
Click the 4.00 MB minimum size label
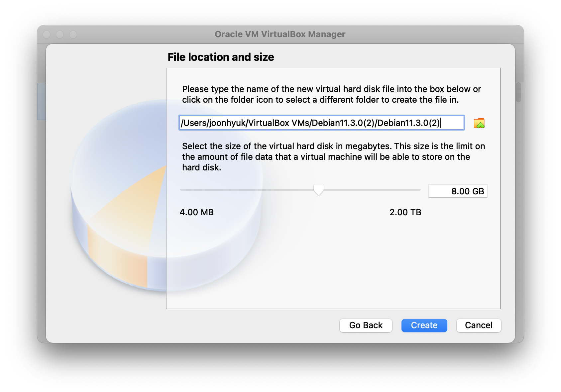point(196,212)
